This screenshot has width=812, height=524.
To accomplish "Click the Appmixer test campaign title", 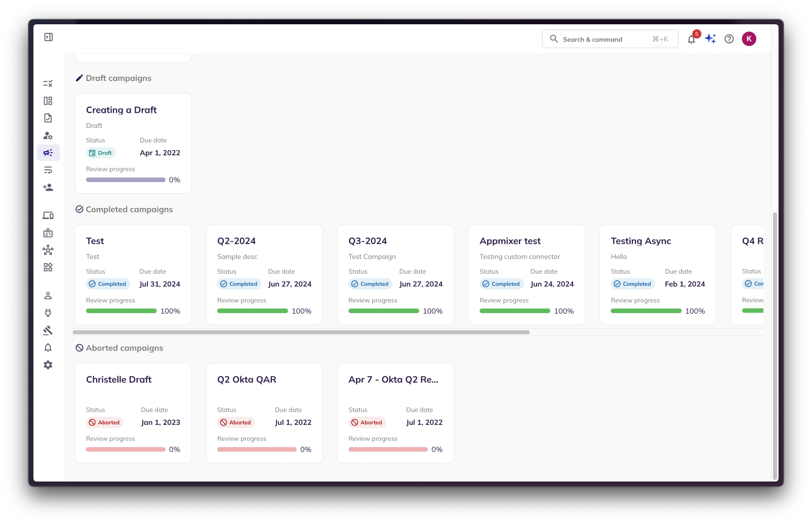I will 510,241.
